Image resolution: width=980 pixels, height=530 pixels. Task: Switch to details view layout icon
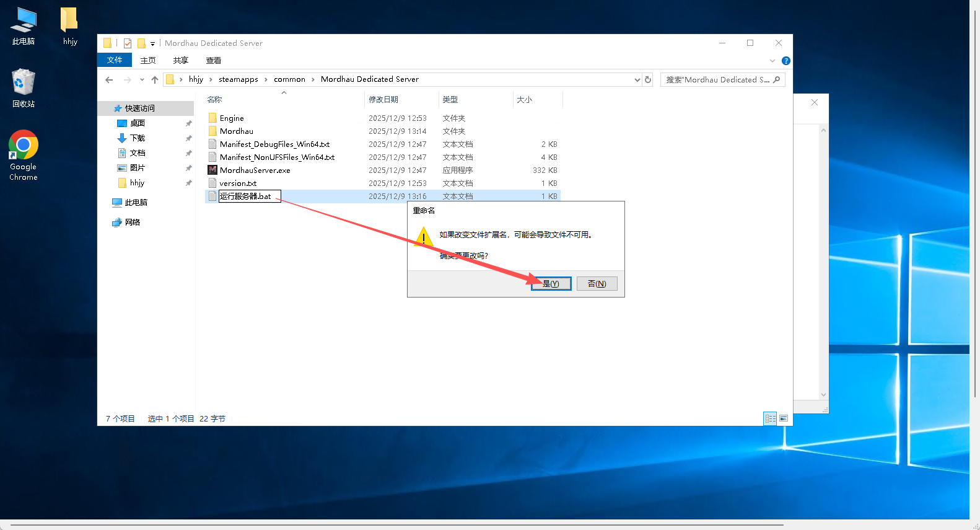pyautogui.click(x=770, y=419)
